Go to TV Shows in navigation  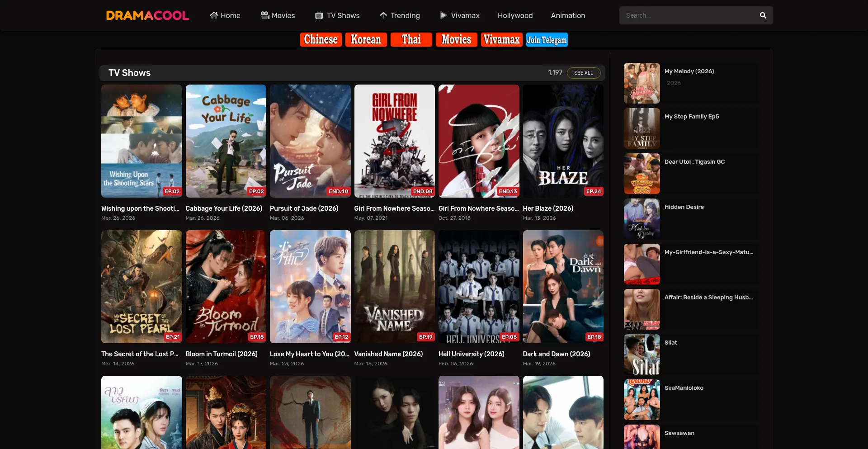point(337,15)
